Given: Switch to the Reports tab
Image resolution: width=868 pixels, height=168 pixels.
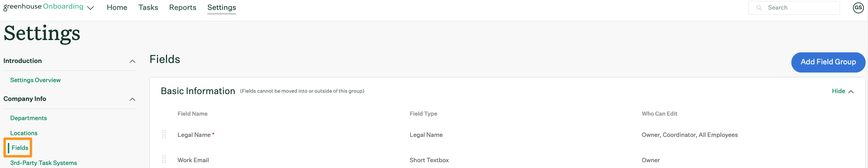Looking at the screenshot, I should [183, 8].
